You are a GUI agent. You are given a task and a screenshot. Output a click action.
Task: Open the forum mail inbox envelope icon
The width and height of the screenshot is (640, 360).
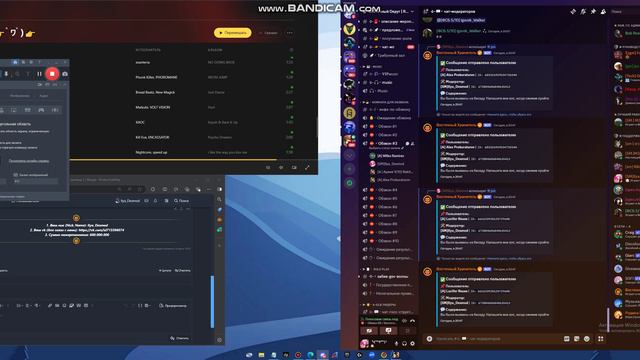point(147,201)
